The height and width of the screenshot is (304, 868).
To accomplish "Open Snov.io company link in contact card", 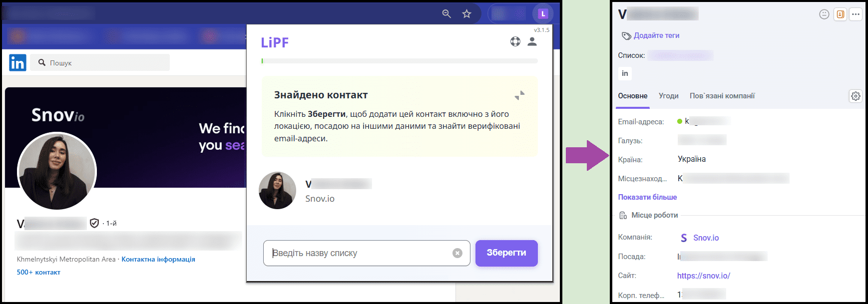I will click(x=706, y=238).
